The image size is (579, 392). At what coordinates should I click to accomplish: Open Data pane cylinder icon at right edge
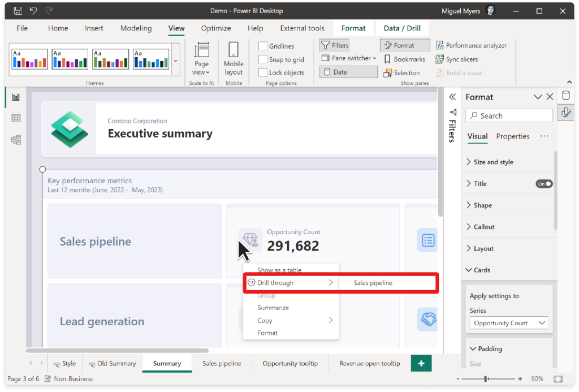click(565, 96)
